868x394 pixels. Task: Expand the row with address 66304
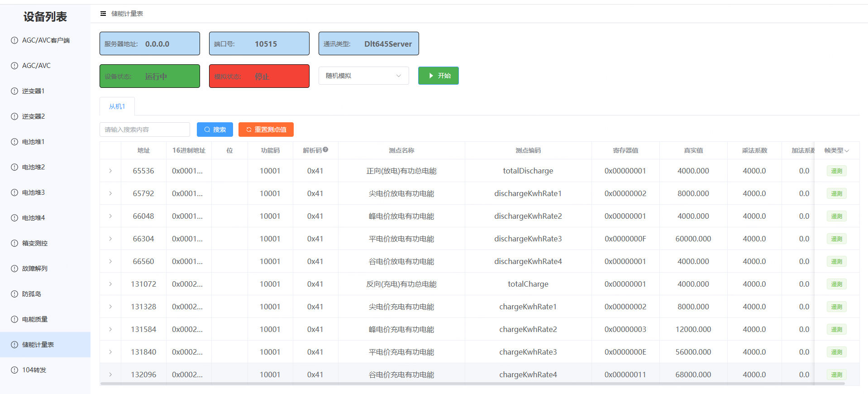coord(110,239)
